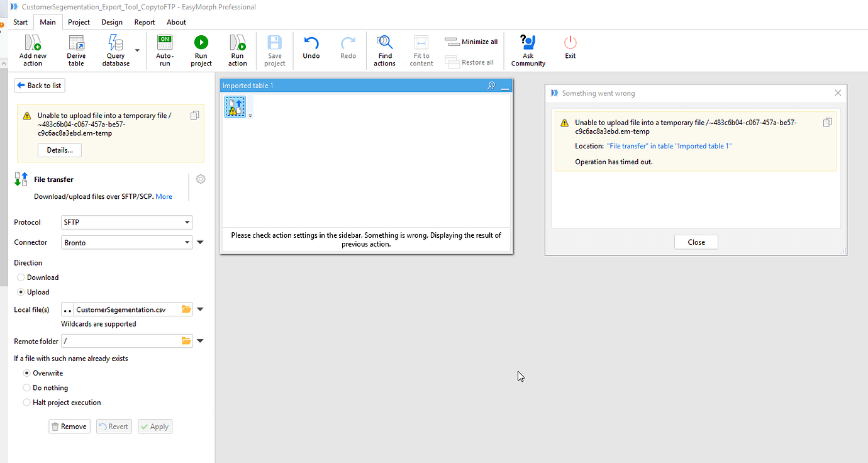Click the Run action icon

click(x=238, y=43)
